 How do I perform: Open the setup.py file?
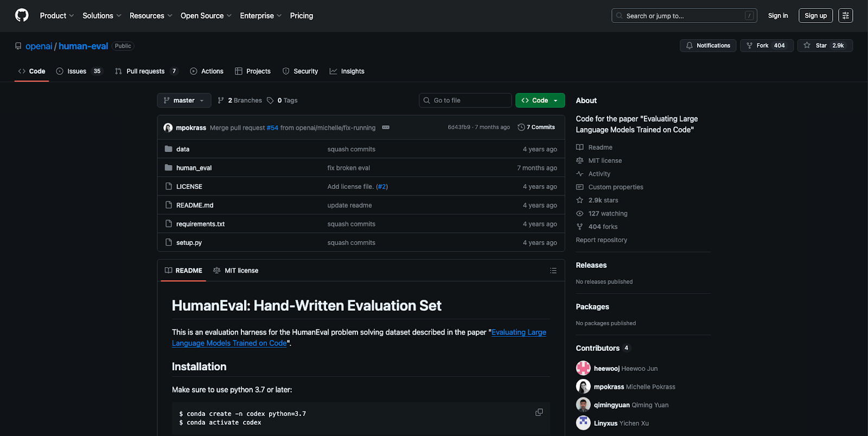pyautogui.click(x=189, y=243)
